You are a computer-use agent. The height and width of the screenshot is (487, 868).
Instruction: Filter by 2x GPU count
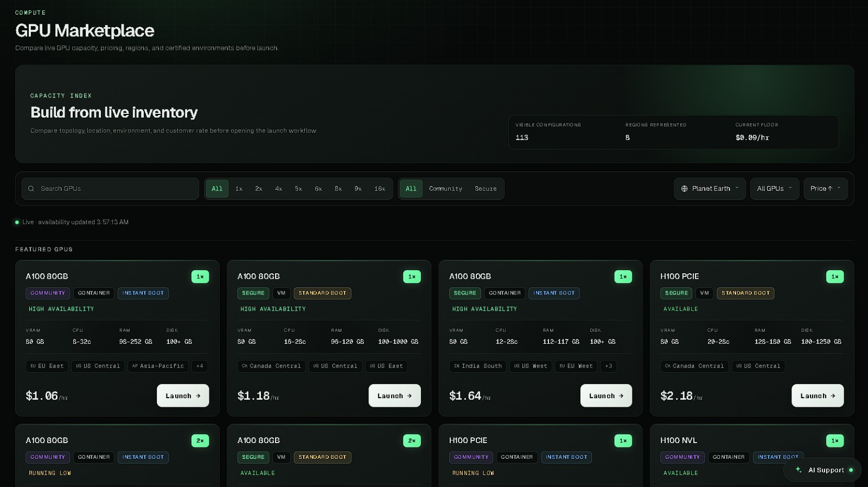[x=259, y=189]
